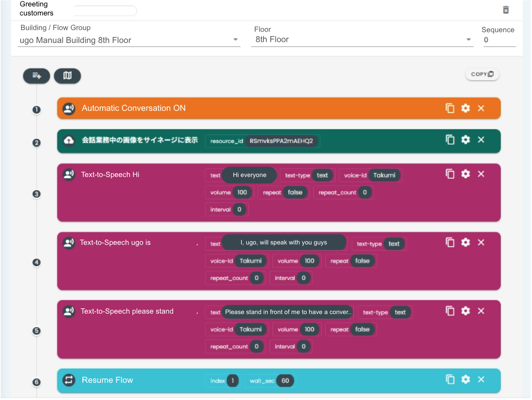532x400 pixels.
Task: Click the loop icon on Resume Flow
Action: 69,380
